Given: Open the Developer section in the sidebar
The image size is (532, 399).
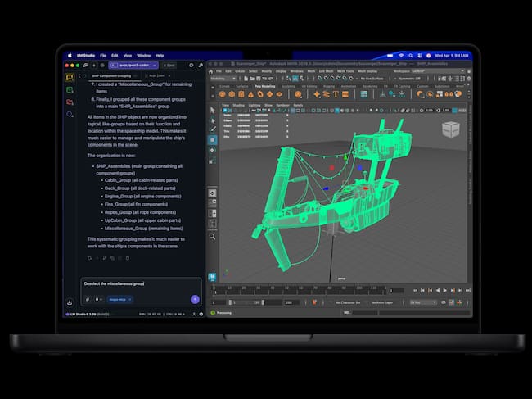Looking at the screenshot, I should tap(70, 89).
